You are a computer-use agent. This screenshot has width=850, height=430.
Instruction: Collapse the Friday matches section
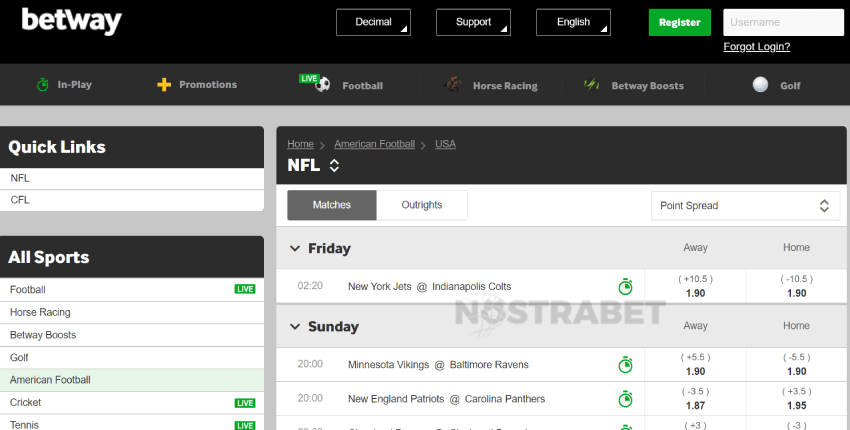(x=295, y=248)
